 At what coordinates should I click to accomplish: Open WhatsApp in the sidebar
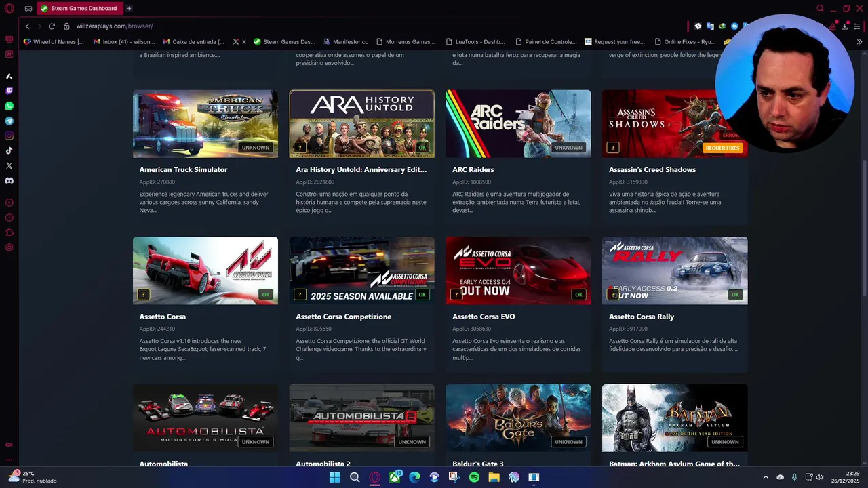[x=9, y=106]
